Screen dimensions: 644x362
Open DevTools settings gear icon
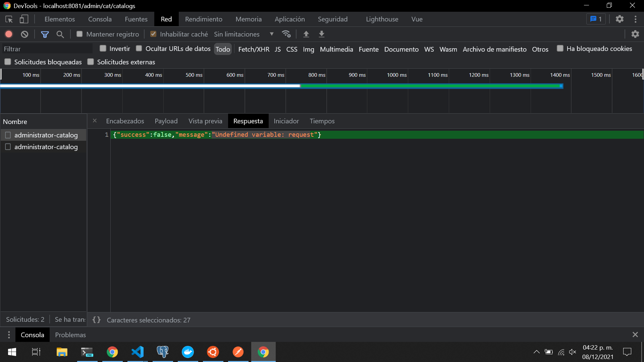click(x=620, y=19)
